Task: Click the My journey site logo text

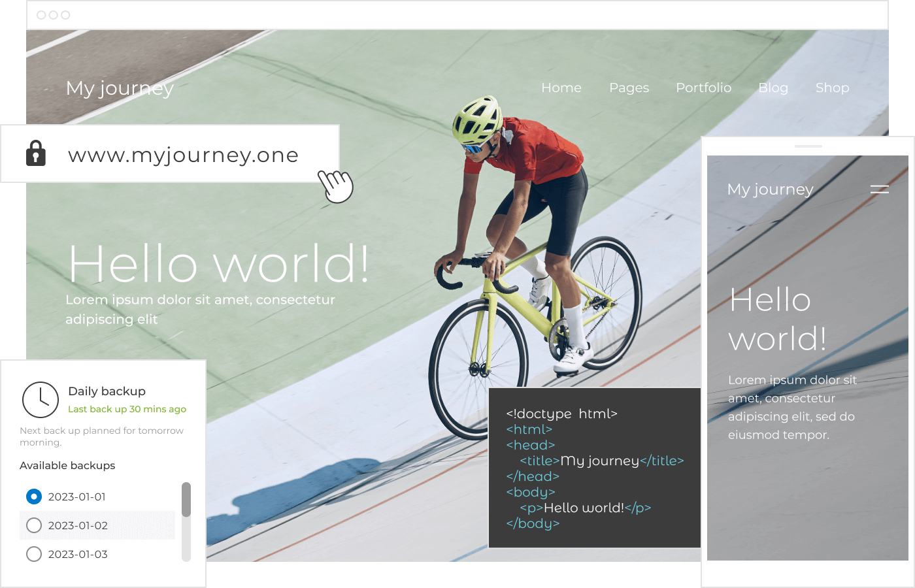Action: pyautogui.click(x=120, y=88)
